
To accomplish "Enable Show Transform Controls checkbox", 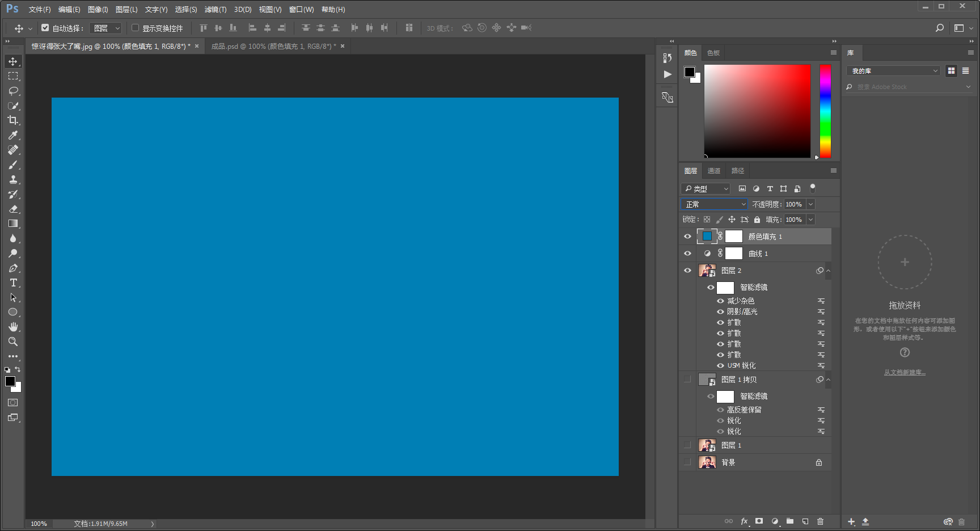I will [x=136, y=28].
